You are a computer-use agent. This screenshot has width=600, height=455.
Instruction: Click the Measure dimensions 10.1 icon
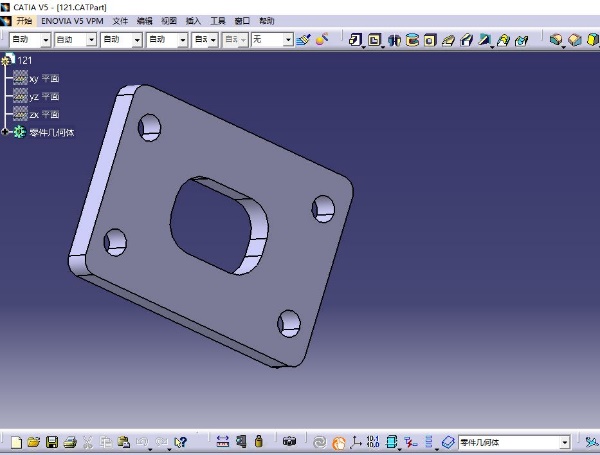373,441
